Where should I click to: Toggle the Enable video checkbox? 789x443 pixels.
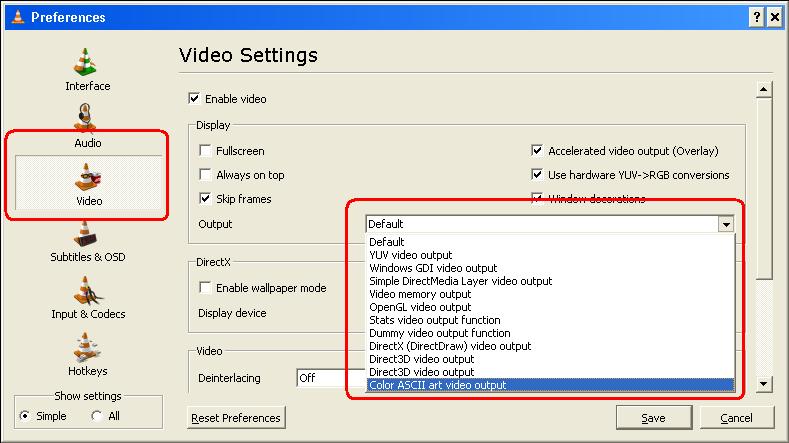click(194, 98)
